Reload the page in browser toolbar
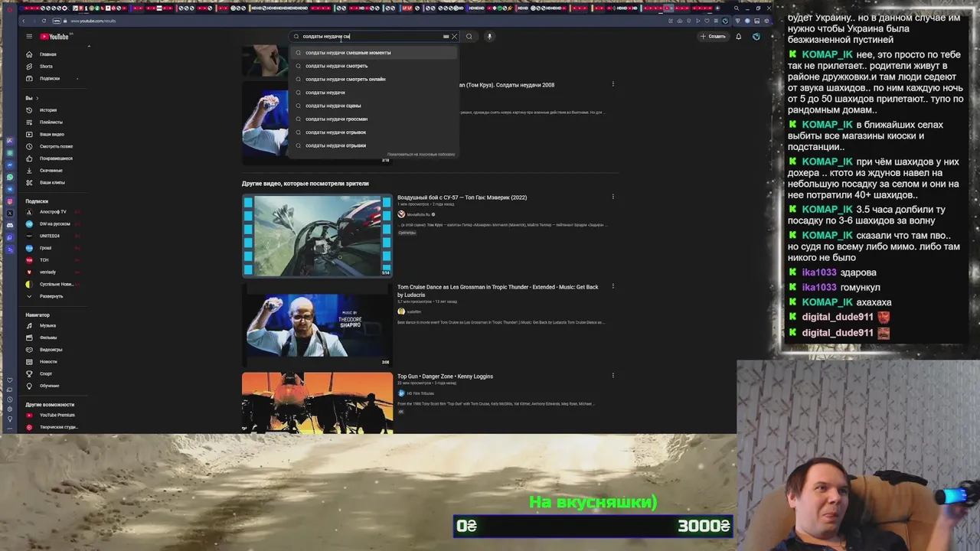This screenshot has height=551, width=980. tap(44, 21)
